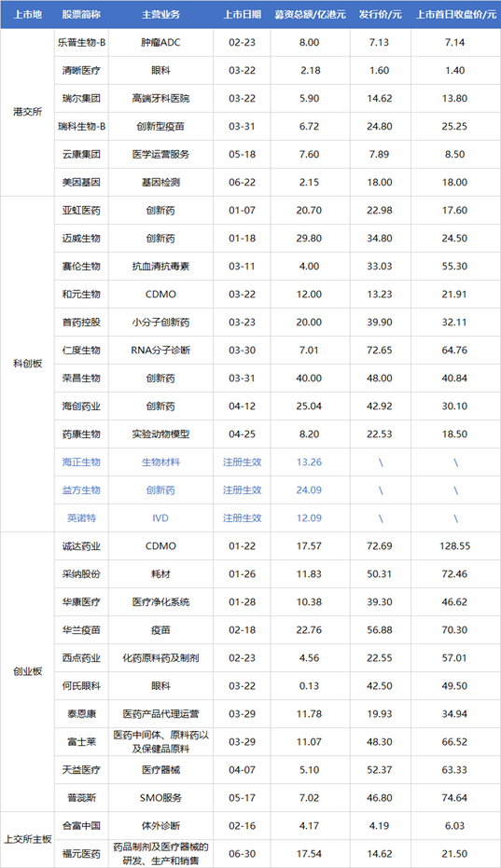Click stock name 荣昌生物
501x868 pixels.
(x=81, y=379)
